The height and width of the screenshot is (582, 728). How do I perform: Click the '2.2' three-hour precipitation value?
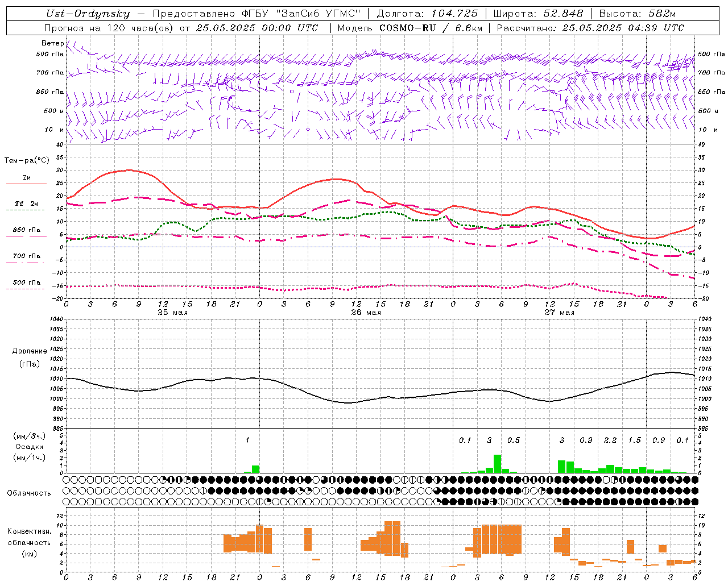tap(610, 440)
